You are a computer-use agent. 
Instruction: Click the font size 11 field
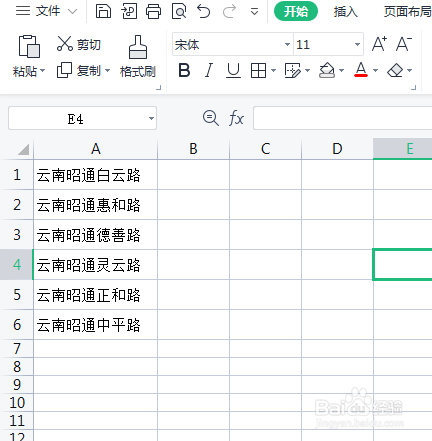coord(323,44)
